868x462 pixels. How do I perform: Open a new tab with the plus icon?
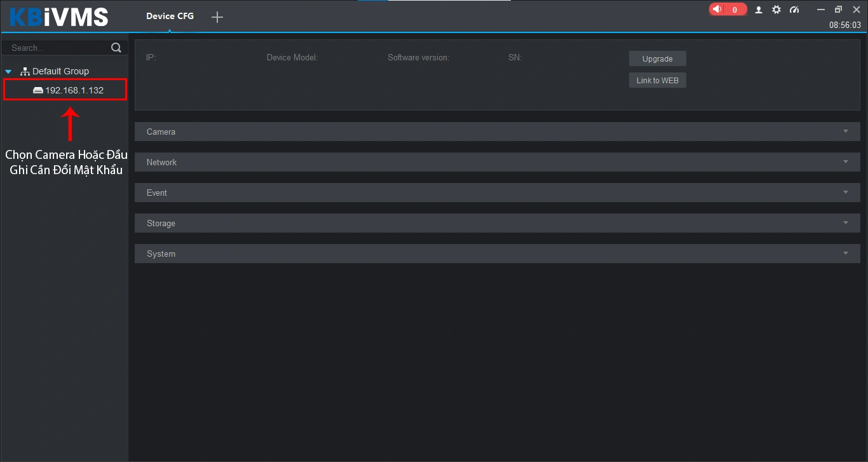[x=217, y=17]
